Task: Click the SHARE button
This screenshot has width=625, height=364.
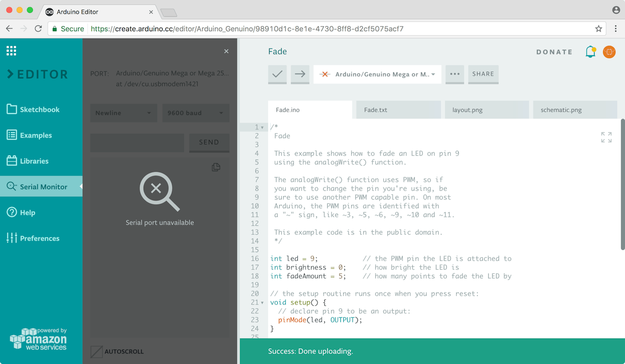Action: pyautogui.click(x=483, y=74)
